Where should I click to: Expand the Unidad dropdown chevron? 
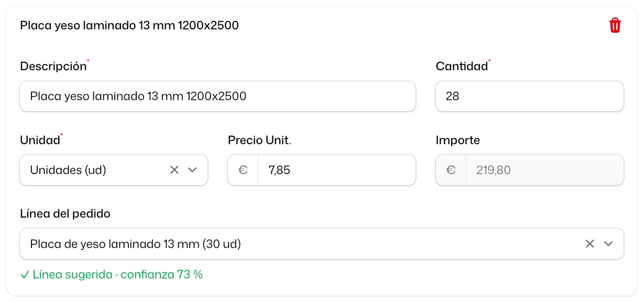coord(192,170)
